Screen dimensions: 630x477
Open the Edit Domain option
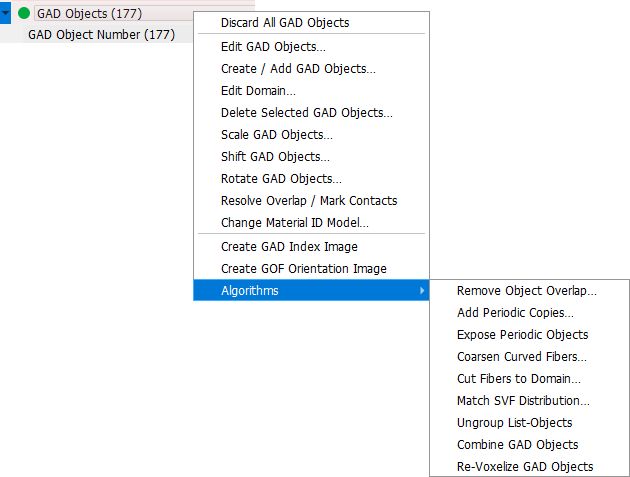[x=258, y=91]
